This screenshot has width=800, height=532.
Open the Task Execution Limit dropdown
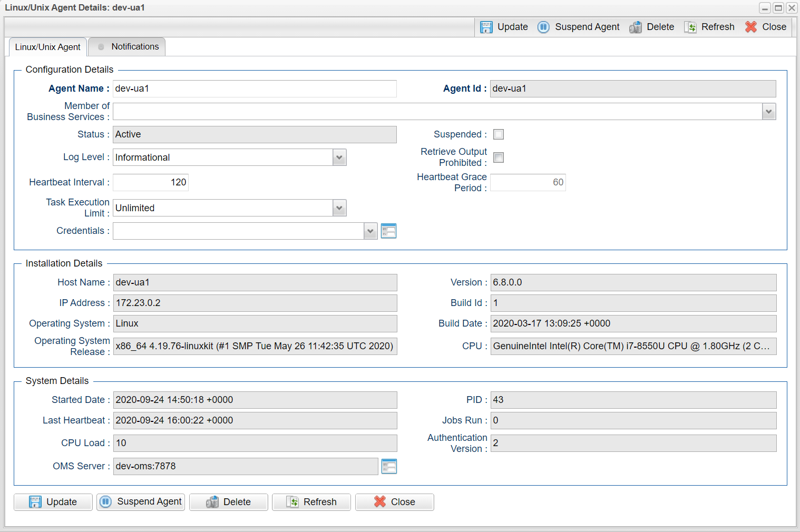coord(339,208)
